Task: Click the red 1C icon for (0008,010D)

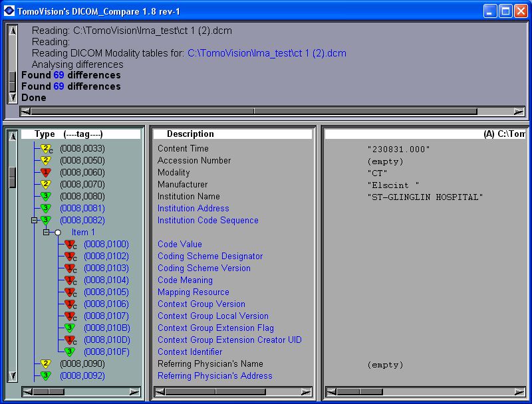Action: (x=70, y=340)
